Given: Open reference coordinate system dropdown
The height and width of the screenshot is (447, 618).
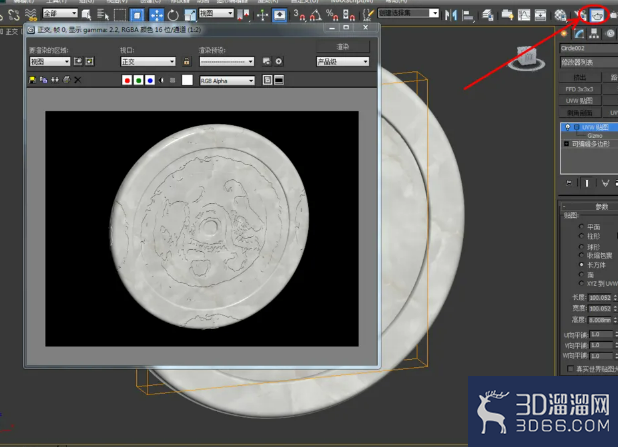Looking at the screenshot, I should (216, 13).
